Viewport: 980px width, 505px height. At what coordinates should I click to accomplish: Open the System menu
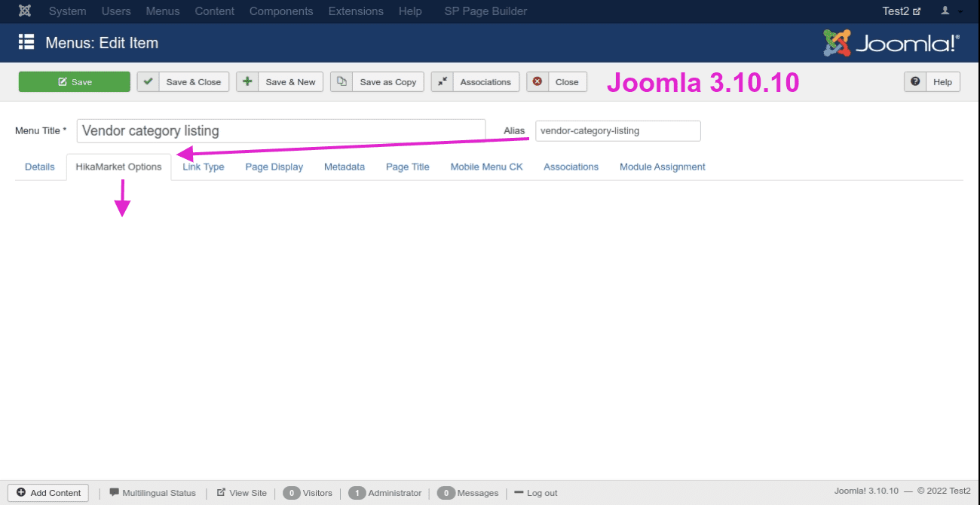pos(68,11)
